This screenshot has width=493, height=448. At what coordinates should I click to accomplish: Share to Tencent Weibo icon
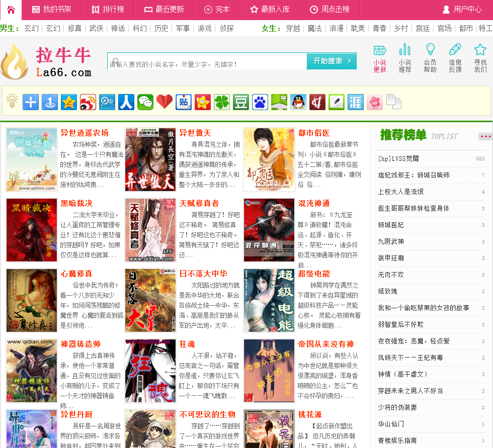tap(107, 102)
